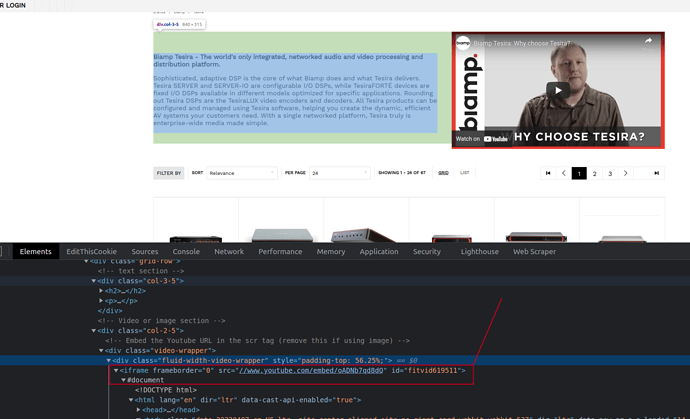Select the 'Embed the Youtube URL' comment line

(257, 340)
